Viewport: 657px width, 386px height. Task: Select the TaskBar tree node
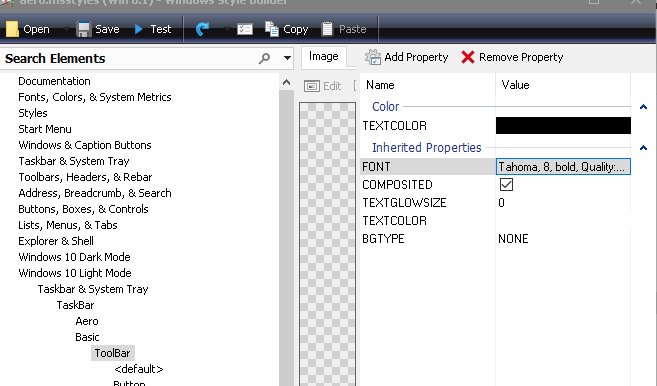click(75, 305)
